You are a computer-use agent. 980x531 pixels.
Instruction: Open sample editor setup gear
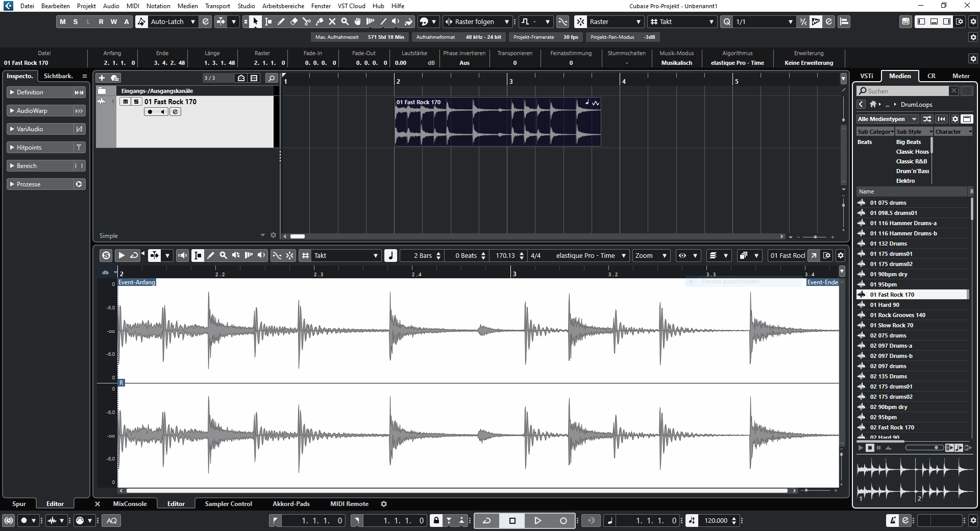click(x=841, y=255)
